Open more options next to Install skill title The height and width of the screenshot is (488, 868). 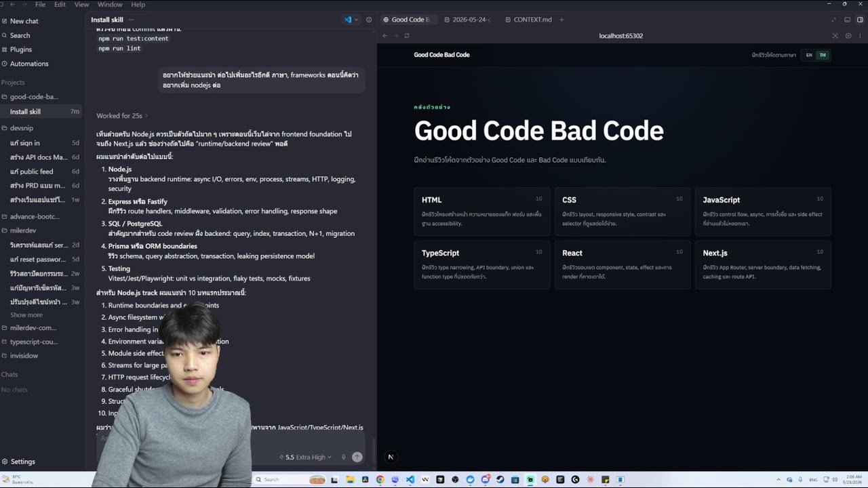coord(132,20)
